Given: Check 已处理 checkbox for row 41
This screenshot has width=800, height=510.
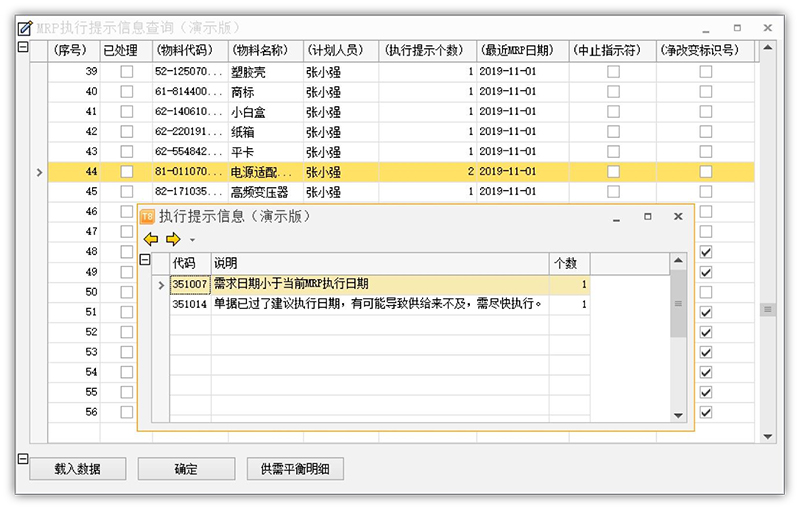Looking at the screenshot, I should pos(127,112).
